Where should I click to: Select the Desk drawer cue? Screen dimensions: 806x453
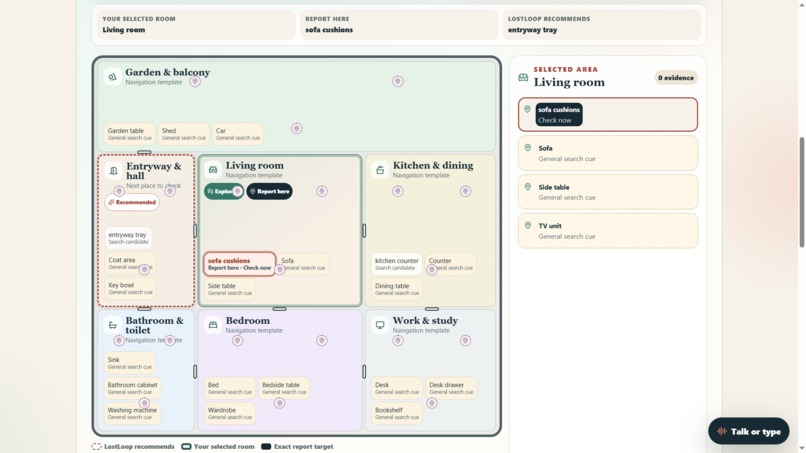point(451,388)
